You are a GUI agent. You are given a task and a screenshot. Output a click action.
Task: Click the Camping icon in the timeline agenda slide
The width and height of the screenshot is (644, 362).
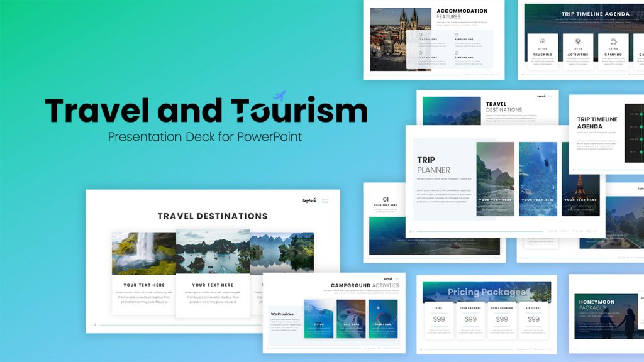tap(613, 41)
